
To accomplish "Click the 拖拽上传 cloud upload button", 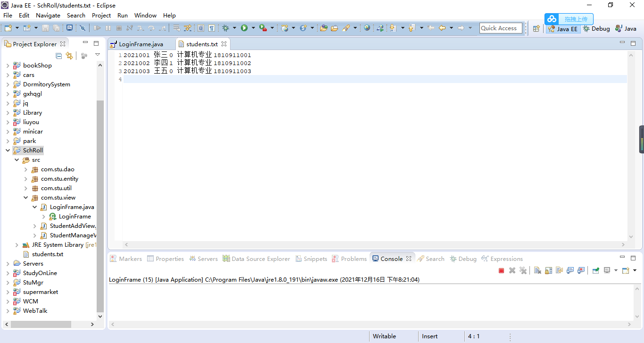I will (x=569, y=19).
